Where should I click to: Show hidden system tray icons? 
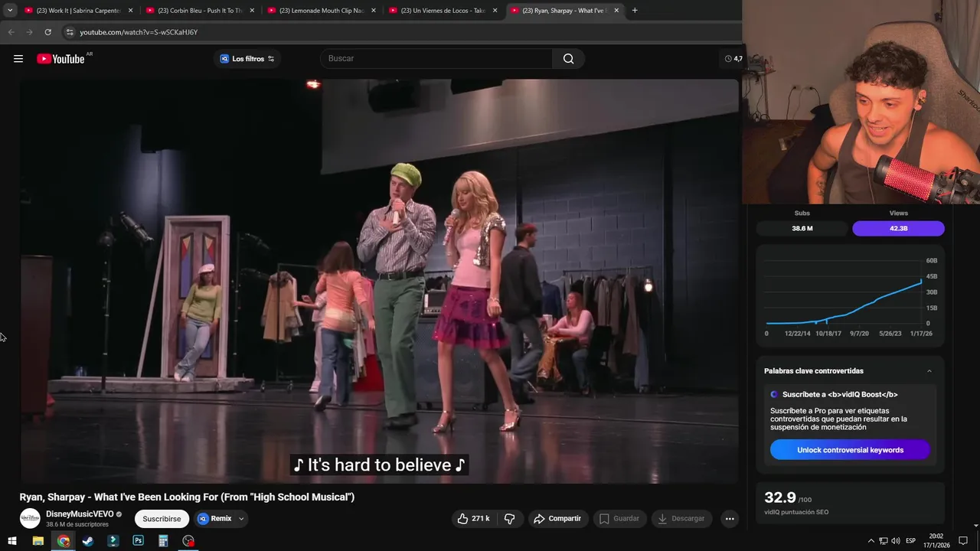point(871,541)
